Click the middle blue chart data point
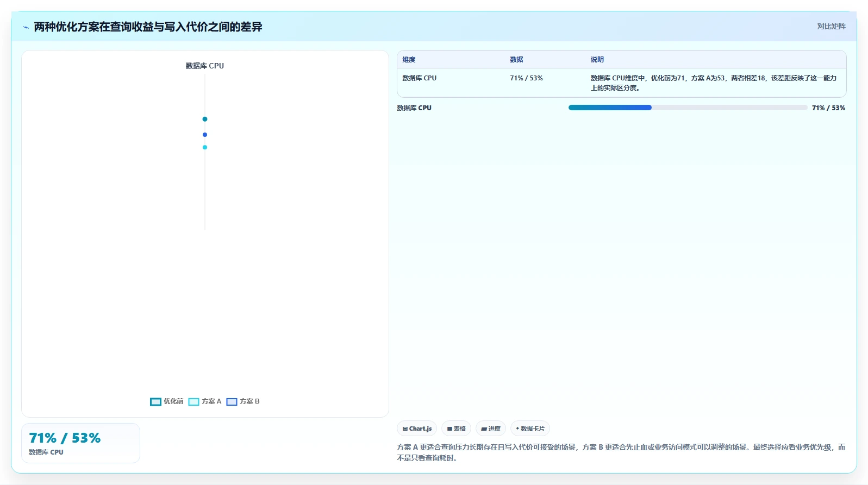 pyautogui.click(x=205, y=135)
